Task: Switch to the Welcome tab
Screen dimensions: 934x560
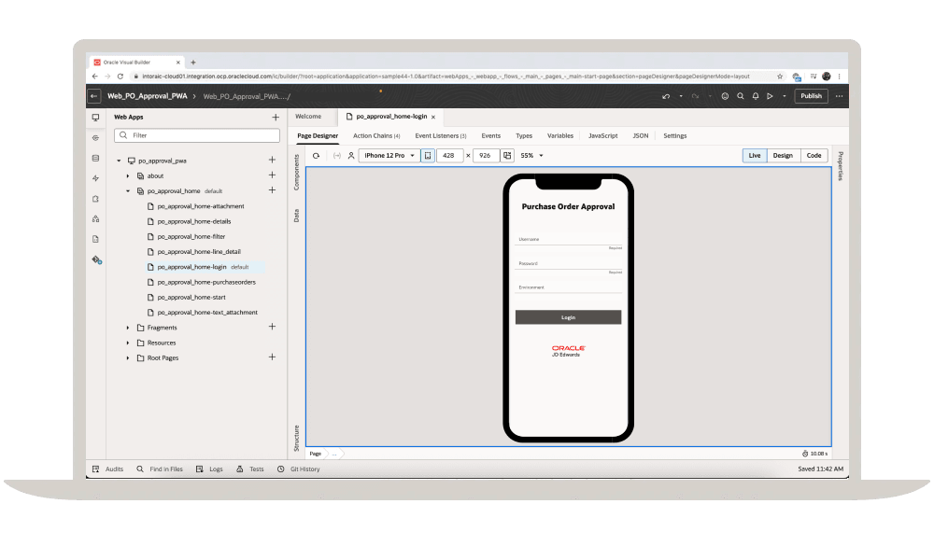Action: coord(308,116)
